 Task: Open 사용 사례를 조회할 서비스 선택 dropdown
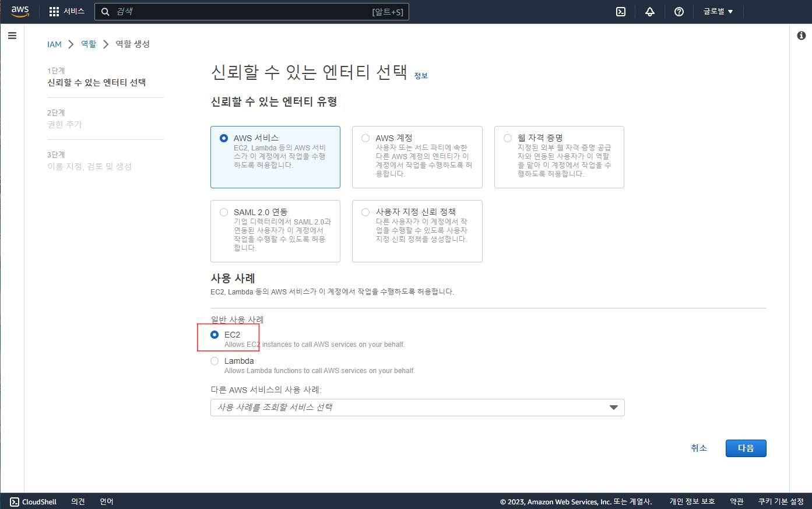coord(417,408)
